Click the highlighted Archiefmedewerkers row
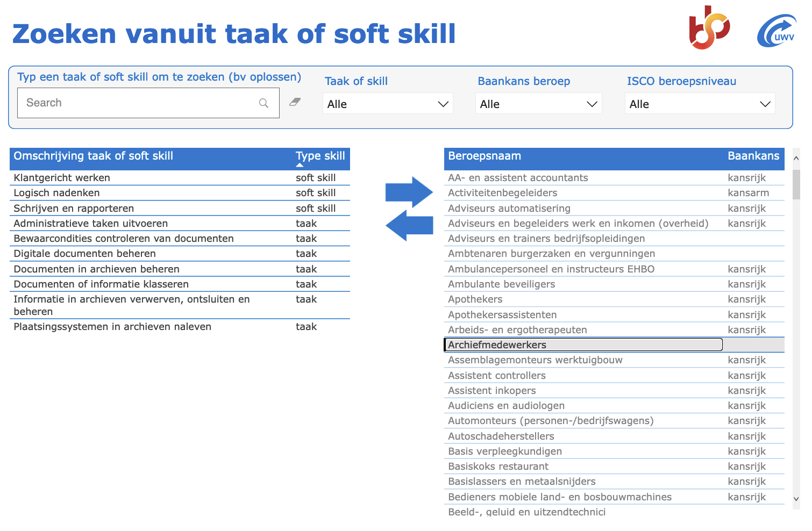This screenshot has height=531, width=812. click(614, 345)
